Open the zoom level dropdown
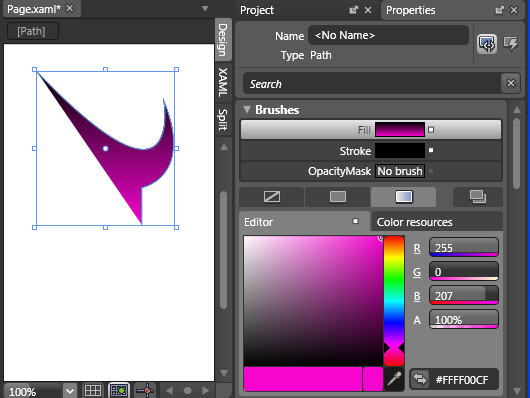This screenshot has height=398, width=530. (70, 391)
